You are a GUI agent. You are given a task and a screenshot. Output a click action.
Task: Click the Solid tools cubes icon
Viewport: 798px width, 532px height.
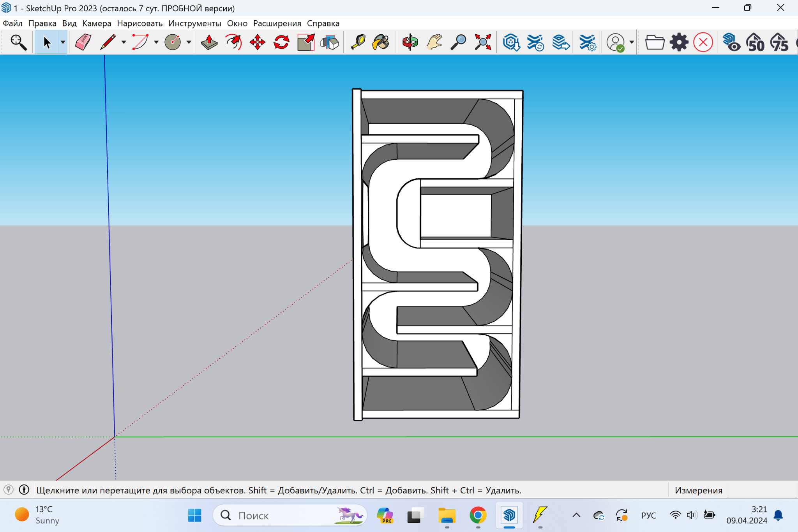(x=330, y=42)
